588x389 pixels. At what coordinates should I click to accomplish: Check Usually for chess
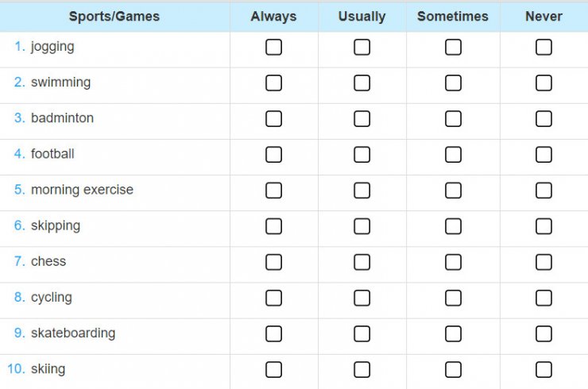click(x=362, y=262)
